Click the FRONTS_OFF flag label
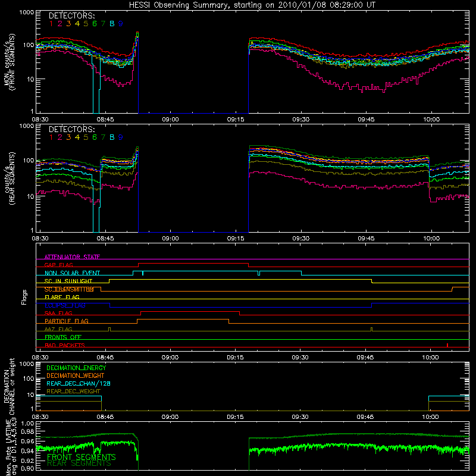 point(63,337)
